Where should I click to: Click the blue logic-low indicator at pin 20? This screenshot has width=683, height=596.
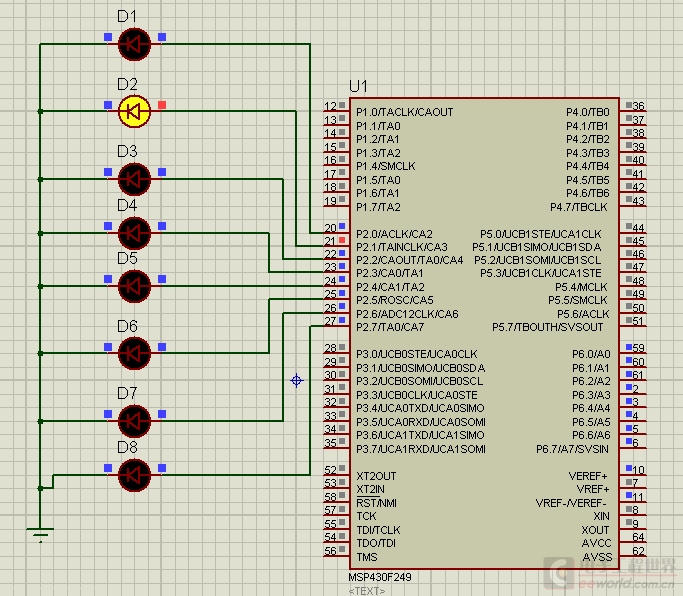[342, 226]
